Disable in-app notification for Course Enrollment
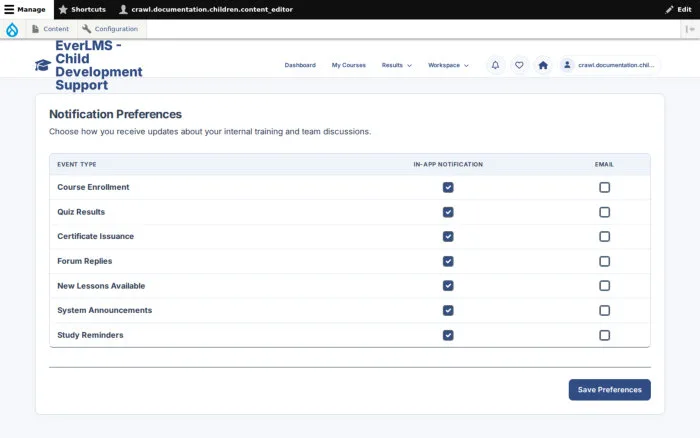The height and width of the screenshot is (438, 700). [448, 188]
